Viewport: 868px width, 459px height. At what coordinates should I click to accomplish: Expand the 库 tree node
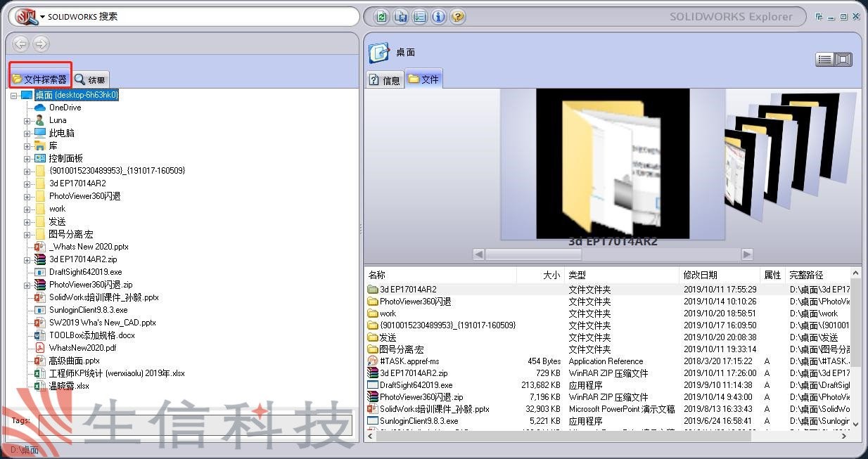tap(27, 146)
